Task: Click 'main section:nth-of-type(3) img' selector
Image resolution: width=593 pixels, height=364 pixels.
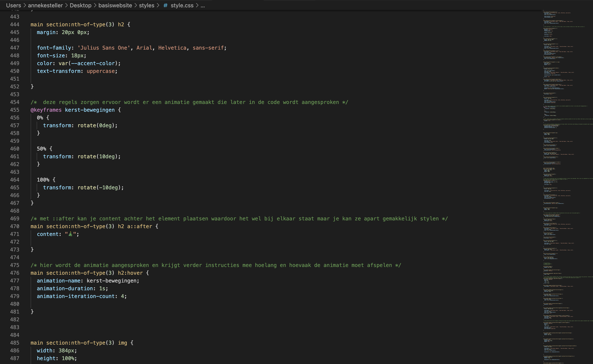Action: coord(79,343)
